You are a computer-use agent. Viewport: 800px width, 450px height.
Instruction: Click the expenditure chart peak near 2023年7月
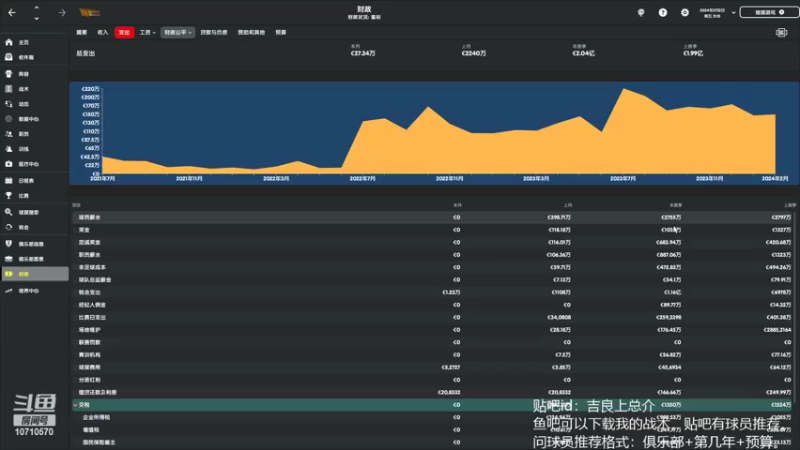pos(623,90)
